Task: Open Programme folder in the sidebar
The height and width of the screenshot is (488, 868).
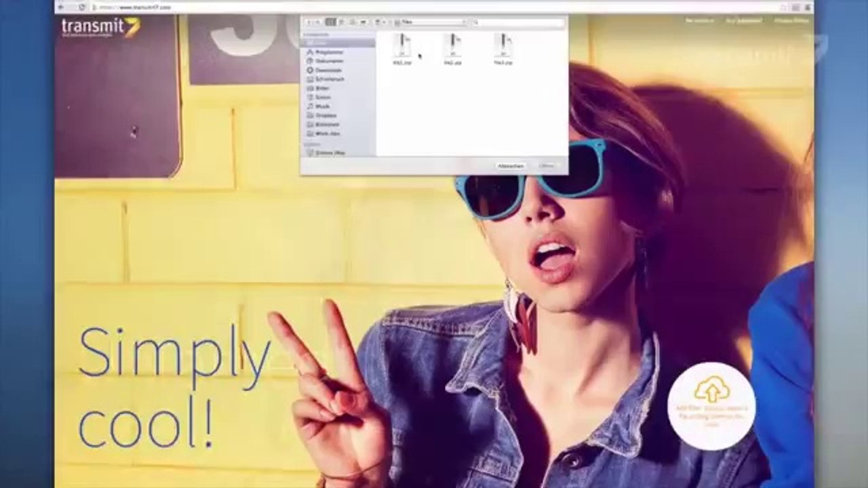Action: click(330, 52)
